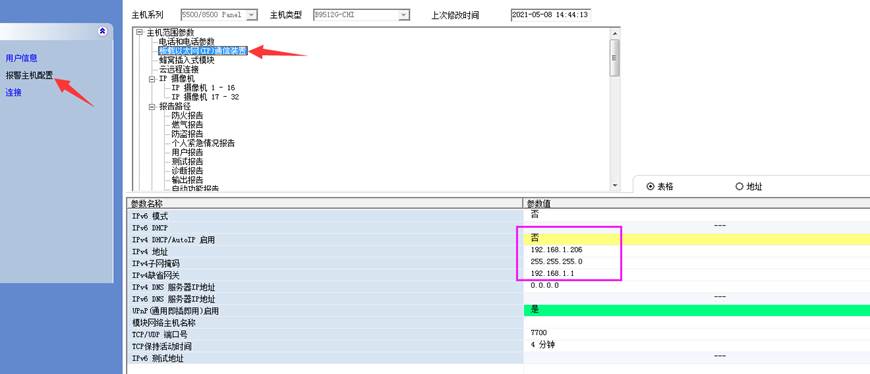Select IP 摄像机 17 - 32 item
This screenshot has height=374, width=870.
[x=205, y=97]
